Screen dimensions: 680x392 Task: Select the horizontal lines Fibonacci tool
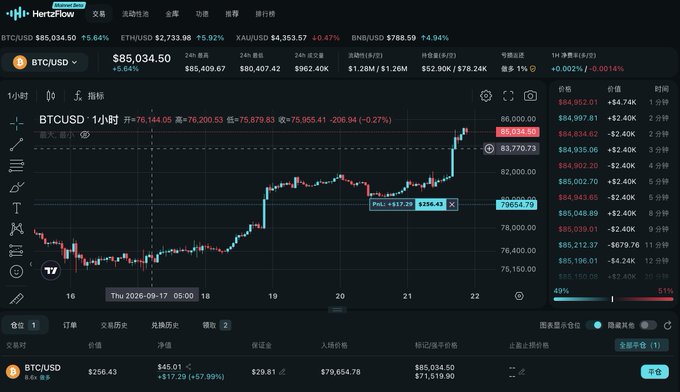(16, 166)
